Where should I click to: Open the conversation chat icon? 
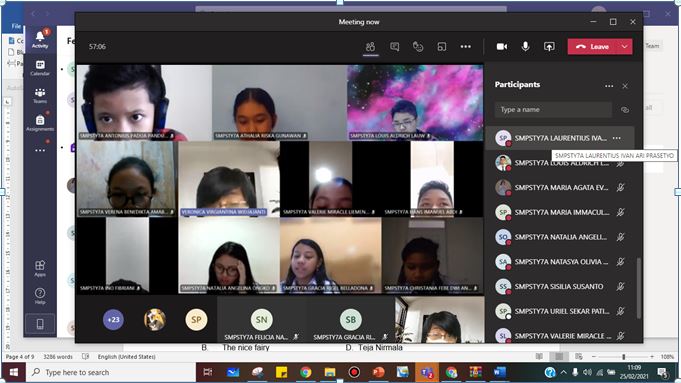(394, 46)
